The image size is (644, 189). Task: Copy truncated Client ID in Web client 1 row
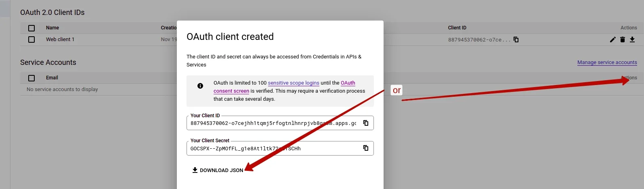point(516,39)
